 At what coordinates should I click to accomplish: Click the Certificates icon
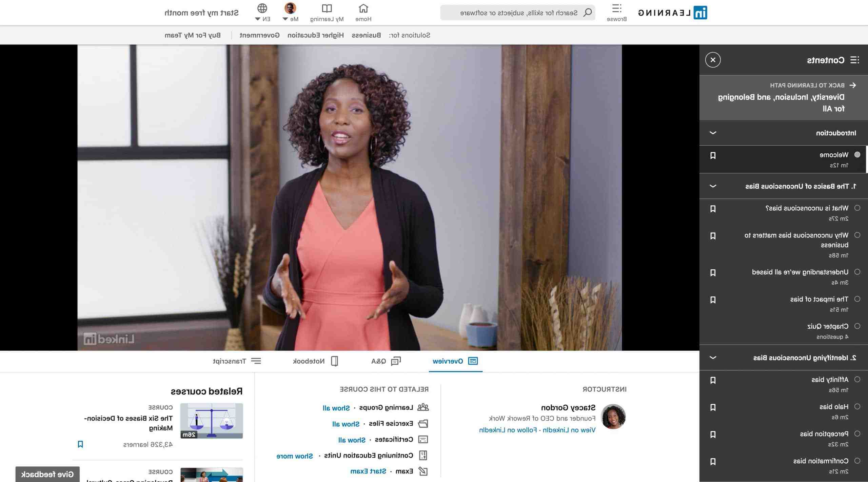pyautogui.click(x=423, y=440)
